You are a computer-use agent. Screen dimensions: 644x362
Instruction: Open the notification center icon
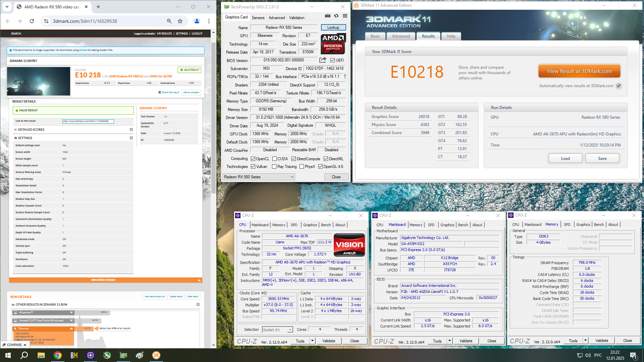click(x=633, y=355)
